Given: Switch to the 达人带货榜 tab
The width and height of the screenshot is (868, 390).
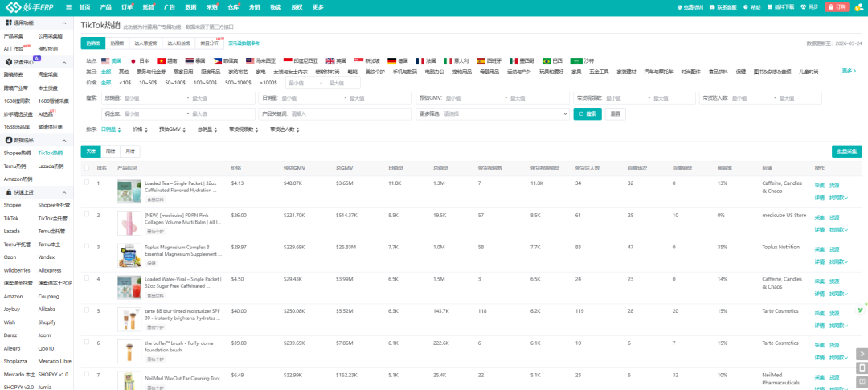Looking at the screenshot, I should (x=147, y=43).
